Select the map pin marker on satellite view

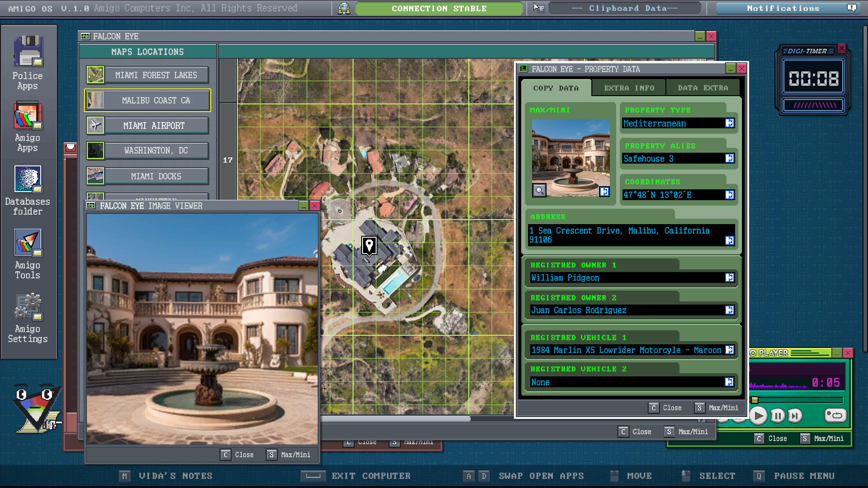369,246
